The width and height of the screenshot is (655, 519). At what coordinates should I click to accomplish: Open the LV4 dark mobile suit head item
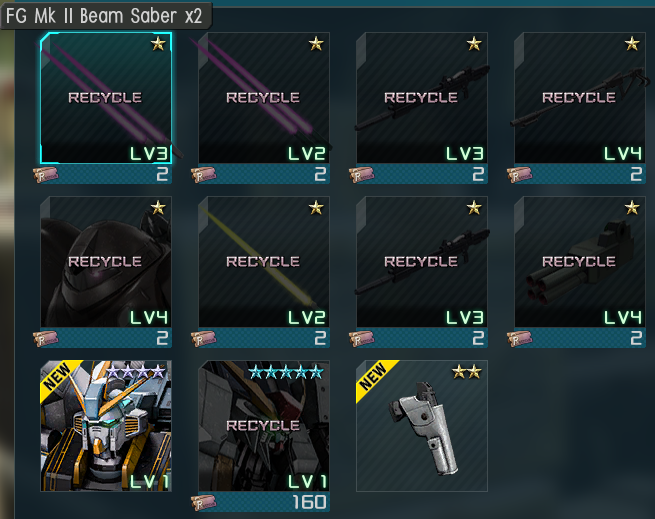click(106, 262)
